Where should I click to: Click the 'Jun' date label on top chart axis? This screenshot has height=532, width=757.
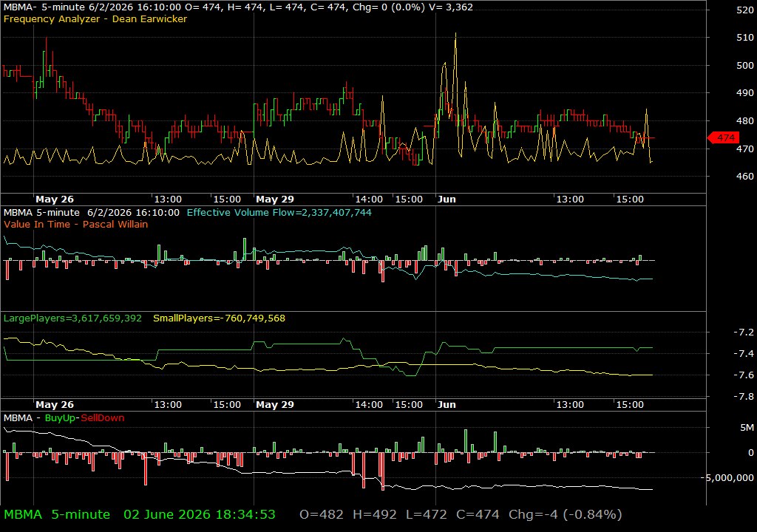click(447, 199)
